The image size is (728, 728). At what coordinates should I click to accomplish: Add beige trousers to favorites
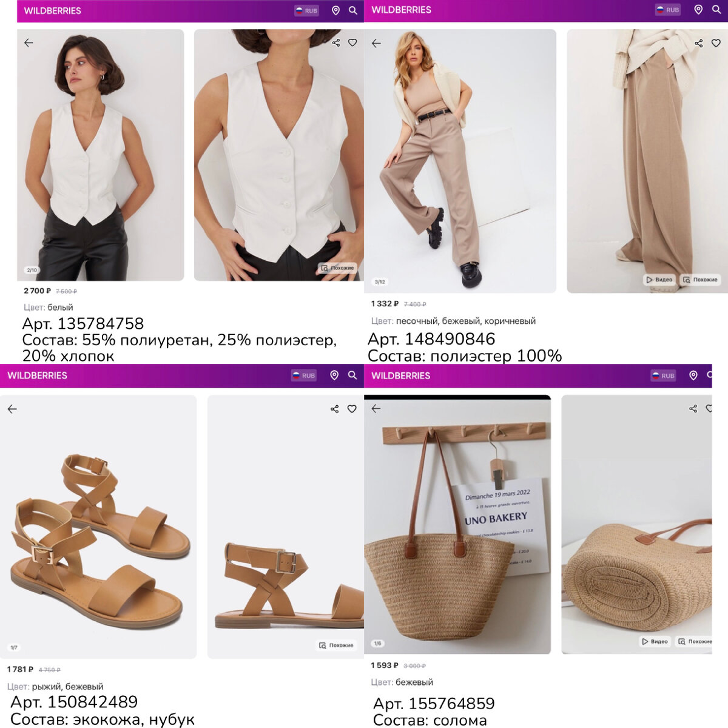716,43
